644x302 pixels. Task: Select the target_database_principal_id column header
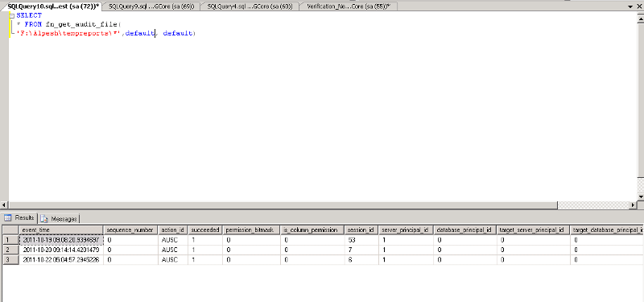(x=607, y=230)
